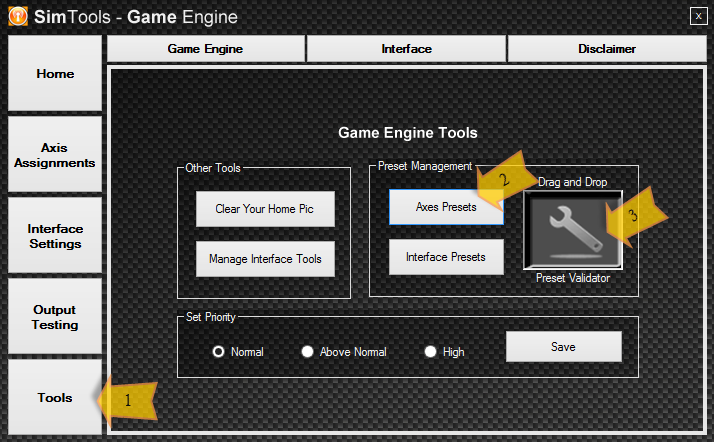The width and height of the screenshot is (714, 442).
Task: Open Axis Assignments in the sidebar
Action: 55,154
